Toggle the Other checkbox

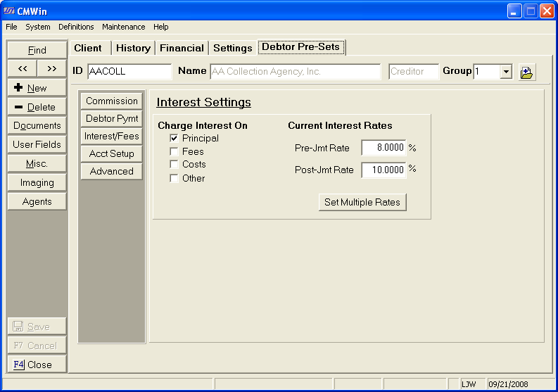click(174, 179)
